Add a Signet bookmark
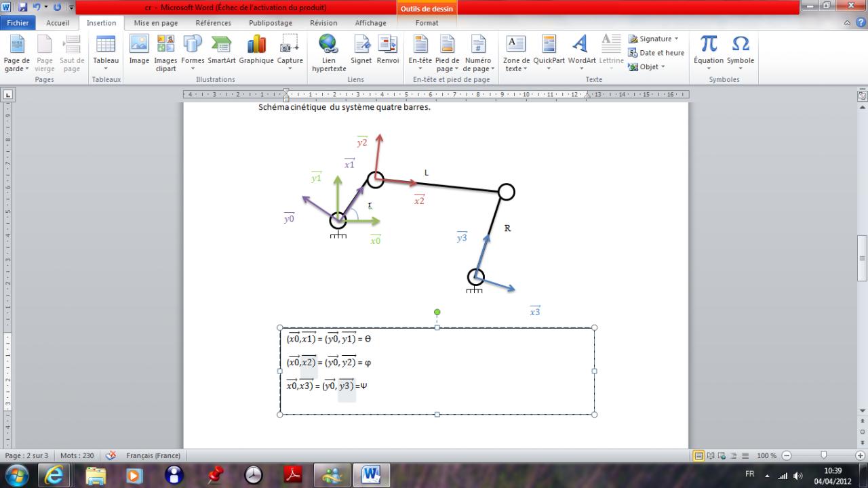 (x=361, y=50)
